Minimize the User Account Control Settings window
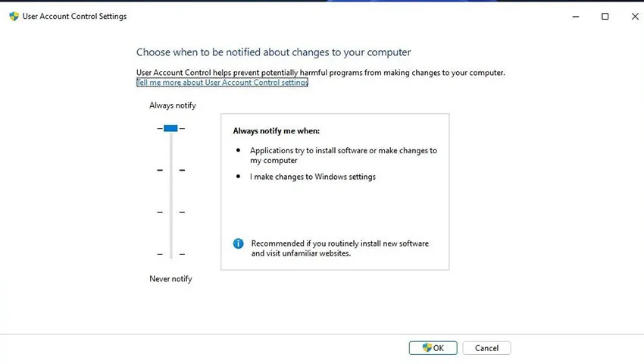The height and width of the screenshot is (364, 644). coord(575,17)
